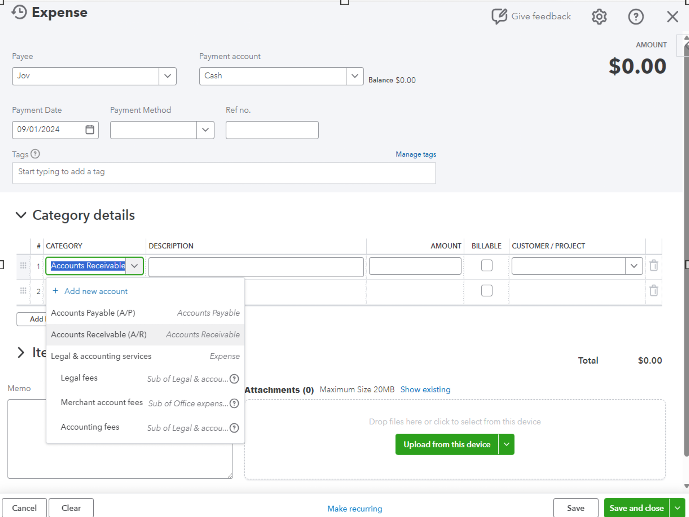Click the CUSTOMER / PROJECT column header
This screenshot has width=689, height=517.
(548, 246)
